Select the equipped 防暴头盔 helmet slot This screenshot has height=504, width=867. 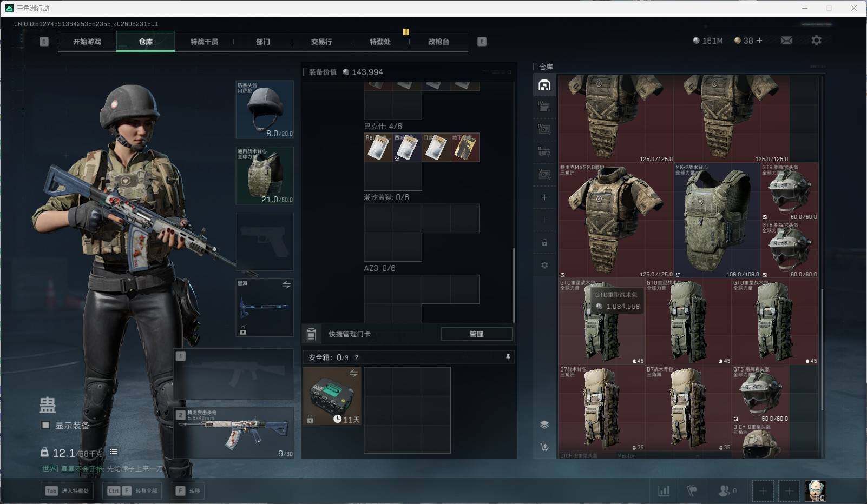click(265, 109)
